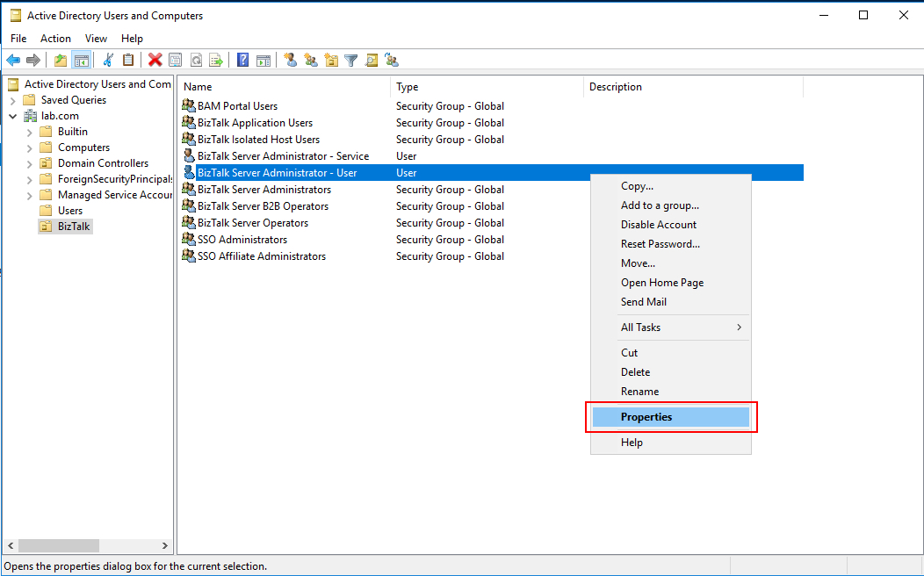Click the scissors Cut icon in toolbar

(x=108, y=60)
